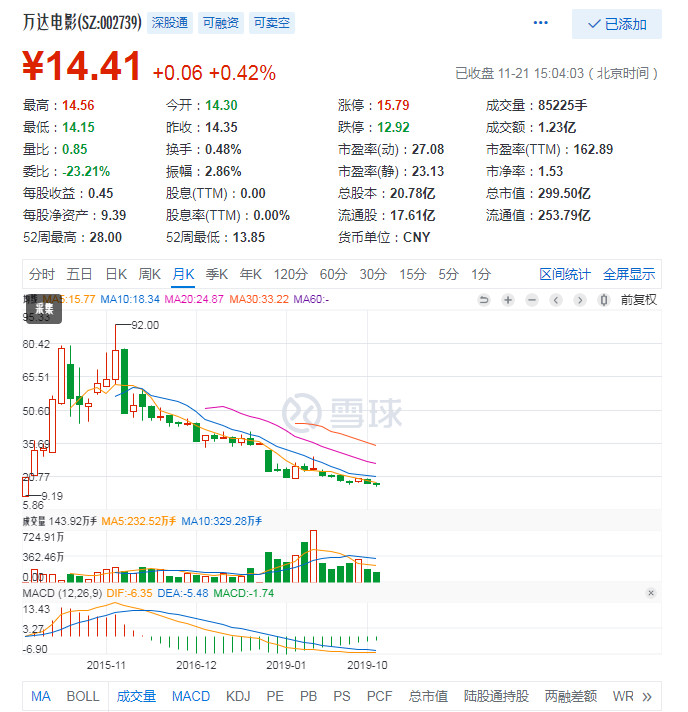Image resolution: width=688 pixels, height=712 pixels.
Task: Zoom in the K-line chart with plus icon
Action: click(x=508, y=300)
